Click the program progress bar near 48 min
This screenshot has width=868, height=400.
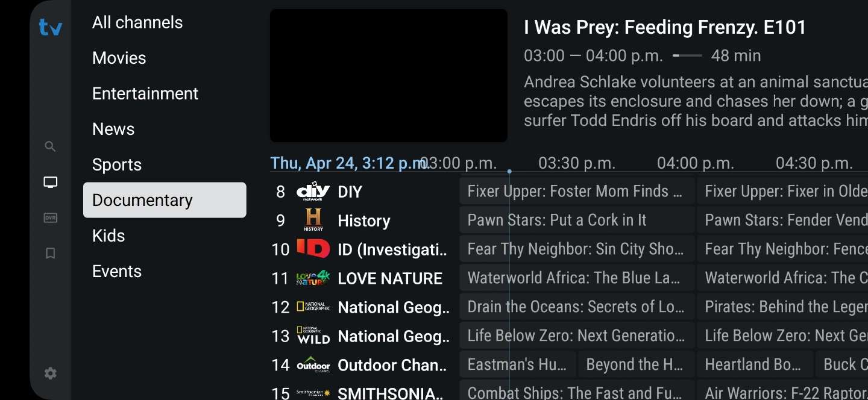(x=687, y=55)
